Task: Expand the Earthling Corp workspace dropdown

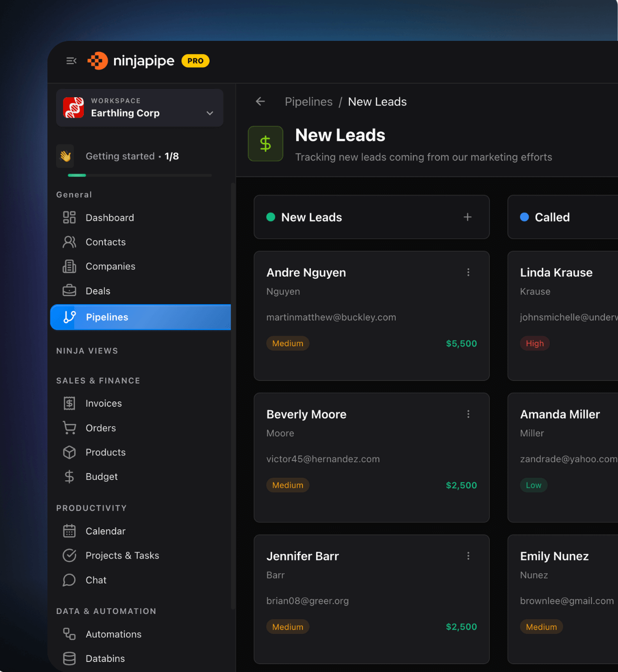Action: click(x=210, y=113)
